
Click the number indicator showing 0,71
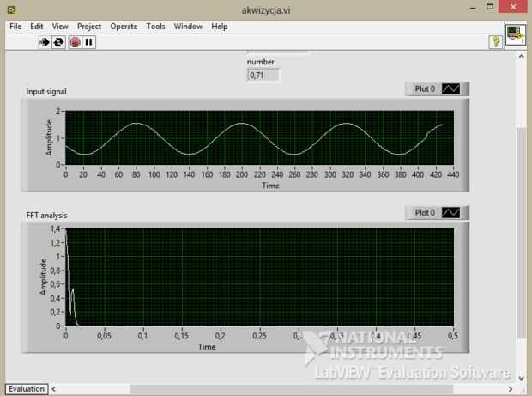click(263, 75)
